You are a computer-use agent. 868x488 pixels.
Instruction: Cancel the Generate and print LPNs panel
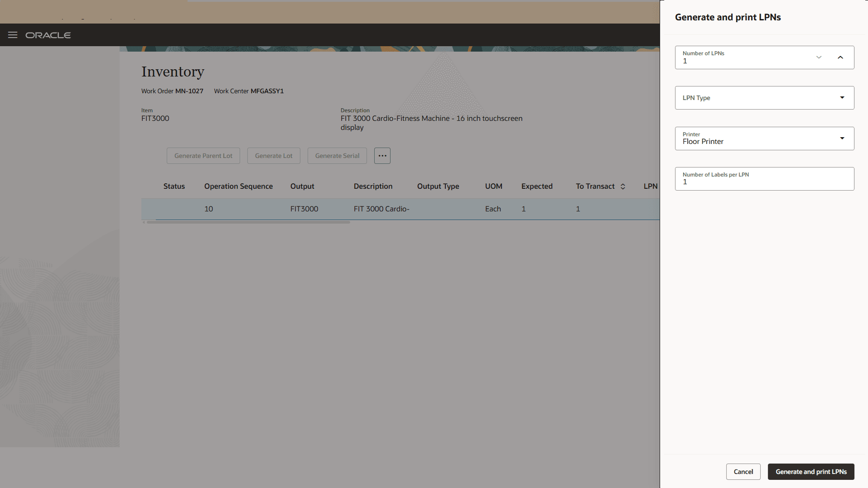coord(743,471)
